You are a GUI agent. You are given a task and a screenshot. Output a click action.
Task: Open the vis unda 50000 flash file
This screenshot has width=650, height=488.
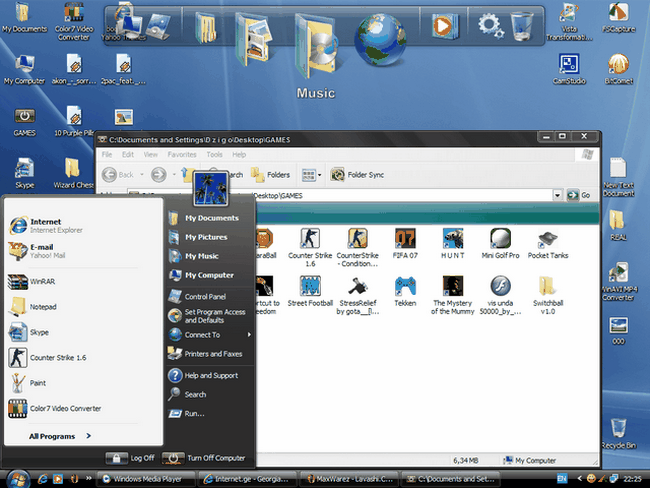[500, 295]
